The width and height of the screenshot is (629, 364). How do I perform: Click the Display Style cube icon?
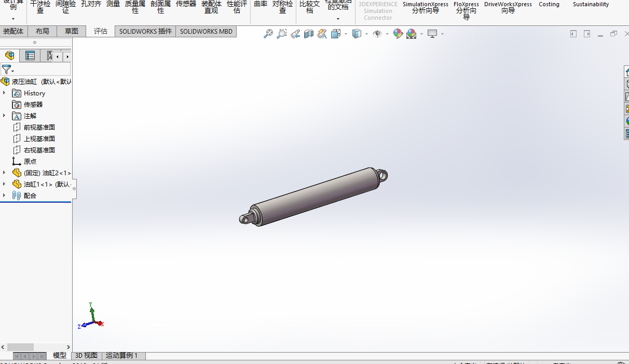click(357, 34)
